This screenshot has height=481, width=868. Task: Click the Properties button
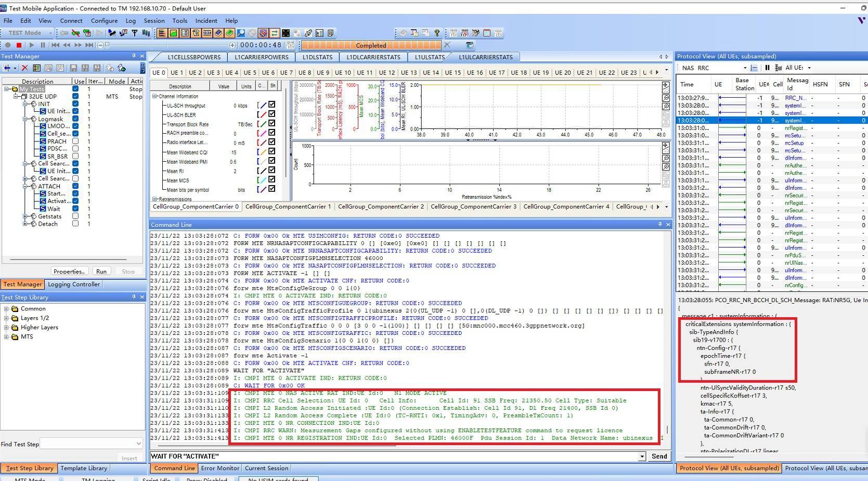tap(69, 271)
